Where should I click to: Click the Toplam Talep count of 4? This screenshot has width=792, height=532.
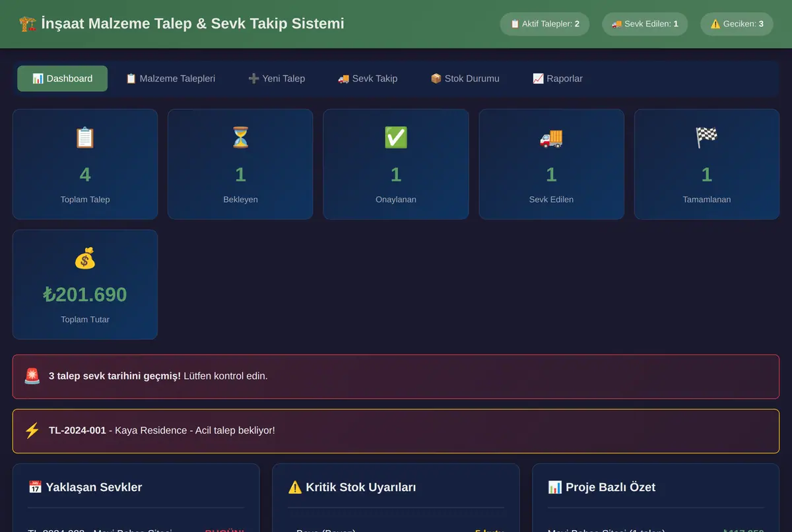(85, 174)
